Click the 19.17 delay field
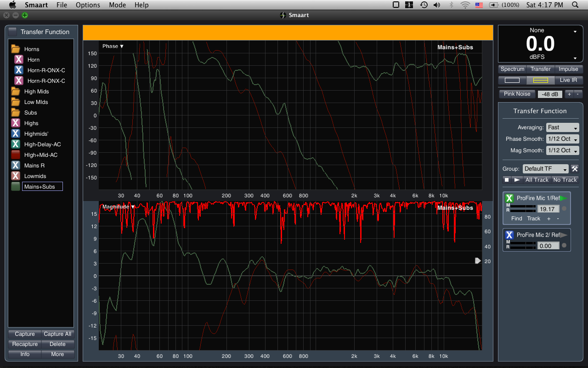This screenshot has width=588, height=368. [x=548, y=209]
